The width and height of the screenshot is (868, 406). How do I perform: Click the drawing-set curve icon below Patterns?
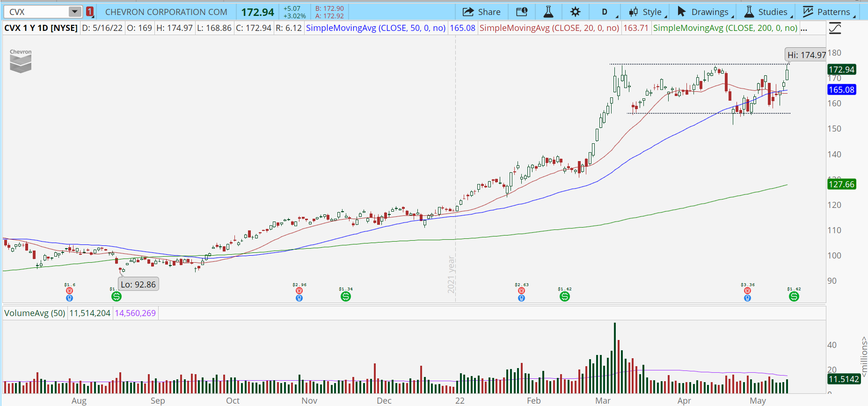tap(835, 29)
